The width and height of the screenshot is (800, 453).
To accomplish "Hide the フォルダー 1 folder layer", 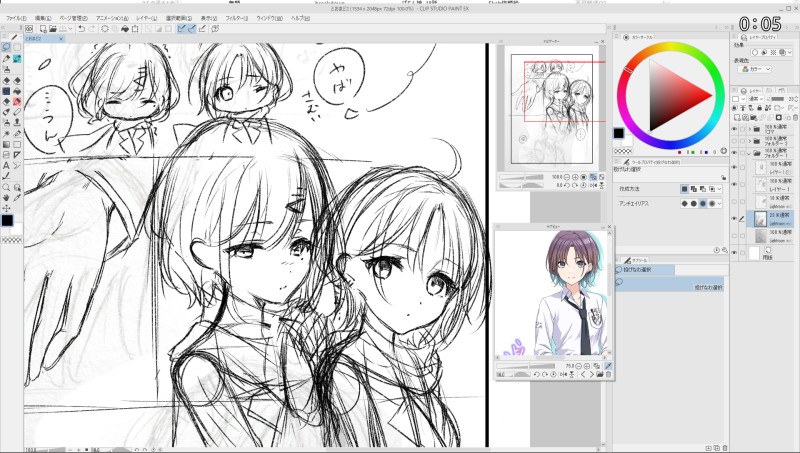I will [x=734, y=153].
